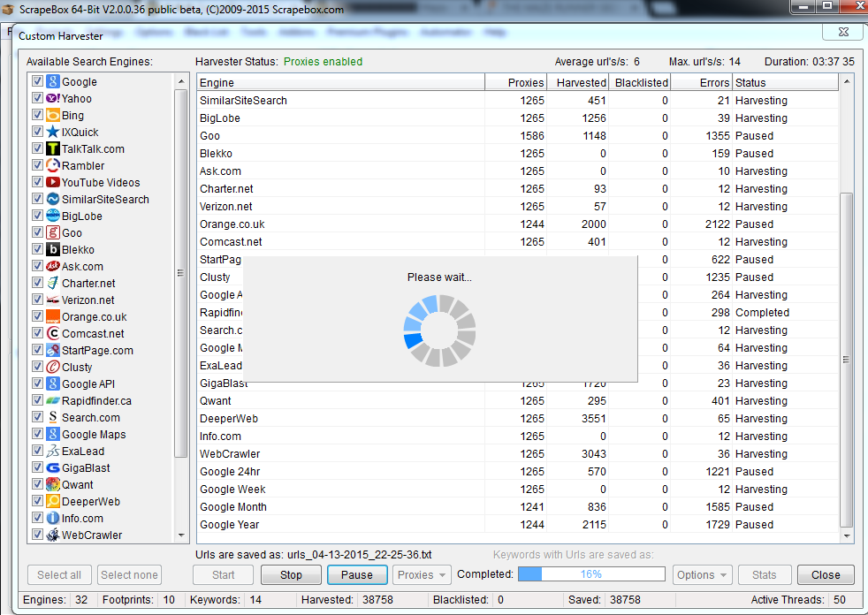Select the SimilarSiteSearch table row
The image size is (868, 615).
click(518, 100)
